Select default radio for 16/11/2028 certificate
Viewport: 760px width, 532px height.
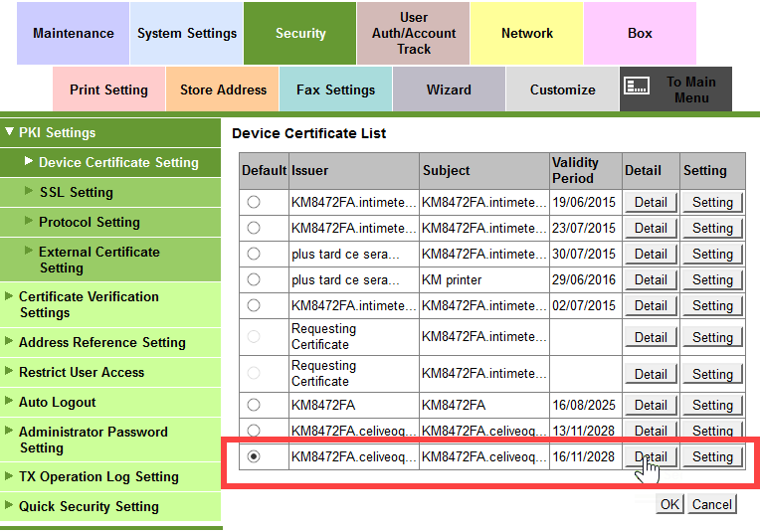pos(254,456)
